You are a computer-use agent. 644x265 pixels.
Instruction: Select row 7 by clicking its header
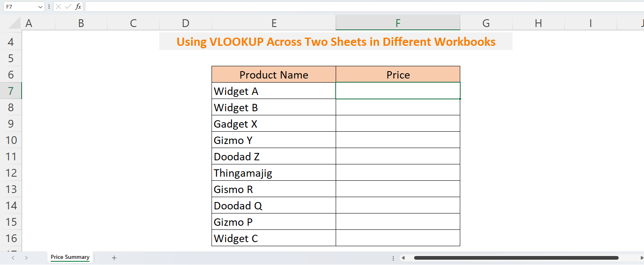click(x=11, y=91)
